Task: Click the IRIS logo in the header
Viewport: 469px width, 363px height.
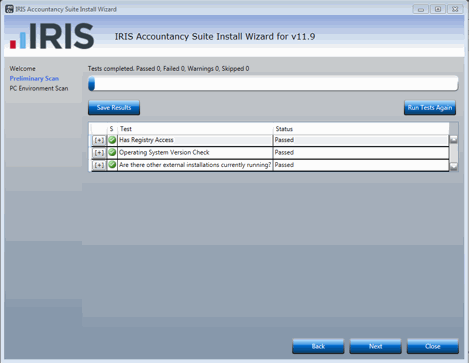Action: pos(52,36)
